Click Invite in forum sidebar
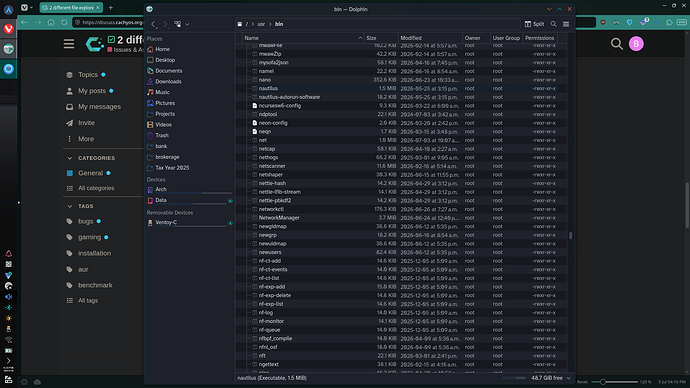The height and width of the screenshot is (388, 690). pos(86,123)
